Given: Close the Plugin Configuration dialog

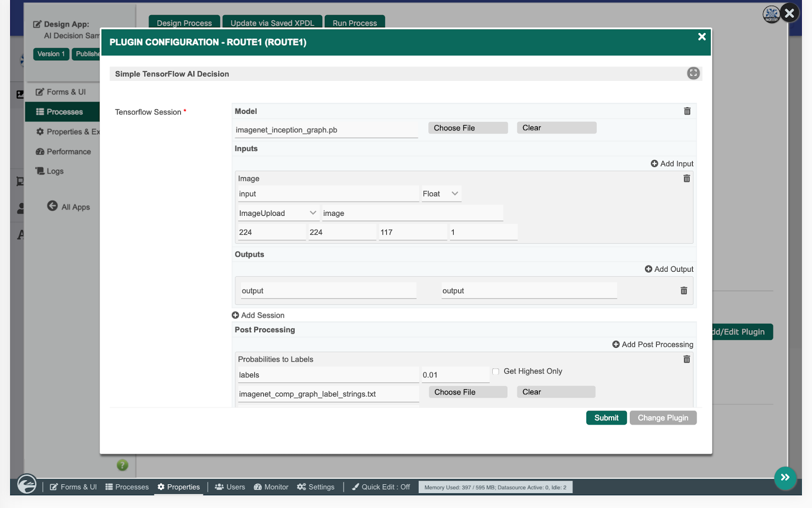Looking at the screenshot, I should click(702, 37).
